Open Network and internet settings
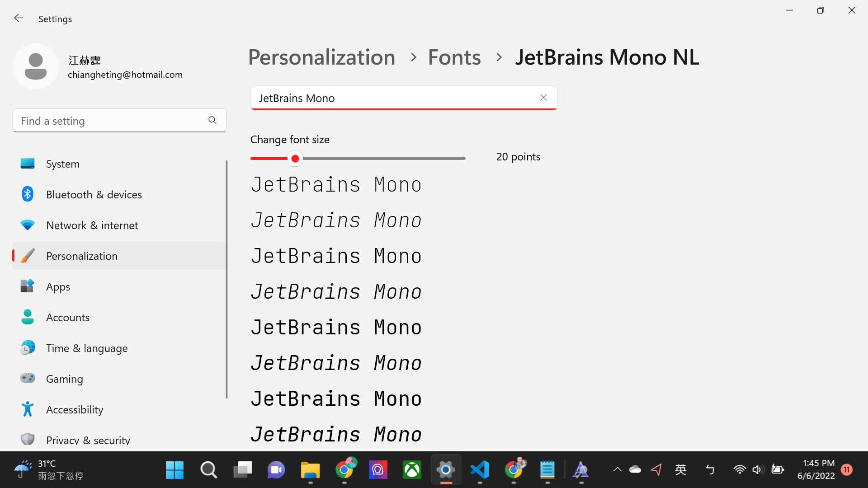The height and width of the screenshot is (488, 868). click(92, 225)
